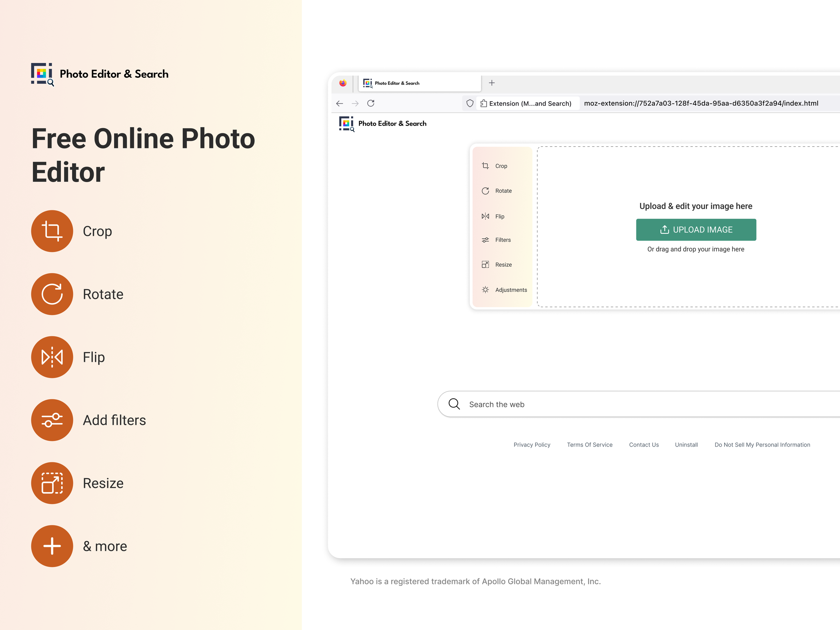Click the Flip tool icon
The height and width of the screenshot is (630, 840).
486,216
